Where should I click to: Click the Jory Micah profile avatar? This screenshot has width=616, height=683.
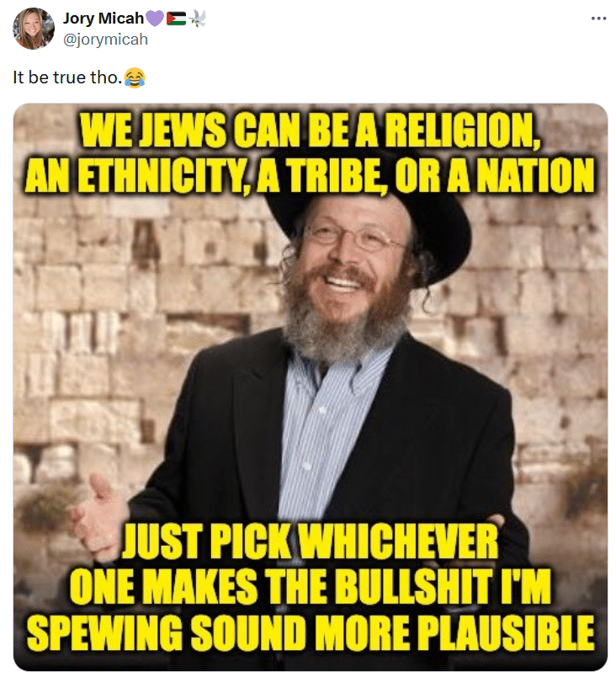34,29
